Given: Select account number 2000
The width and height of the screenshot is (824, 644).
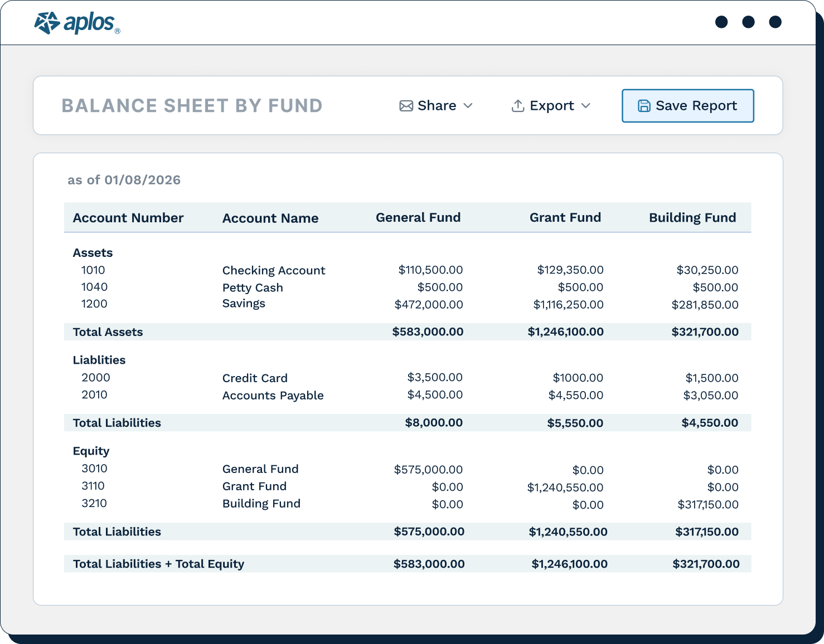Looking at the screenshot, I should point(96,378).
